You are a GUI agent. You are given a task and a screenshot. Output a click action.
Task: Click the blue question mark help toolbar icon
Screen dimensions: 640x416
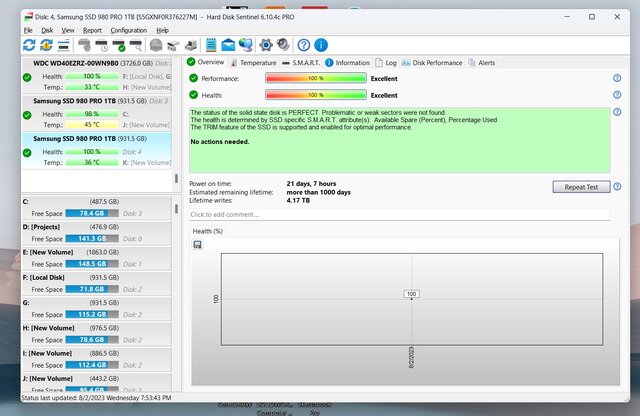pyautogui.click(x=302, y=45)
